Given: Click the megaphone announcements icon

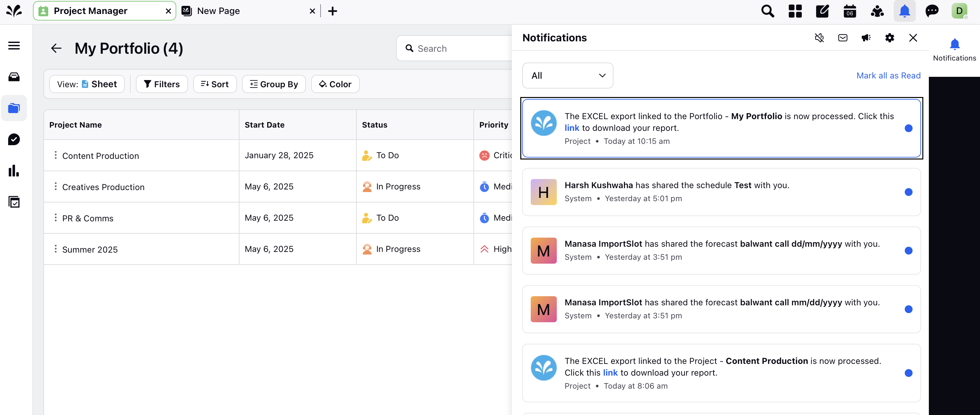Looking at the screenshot, I should 866,38.
